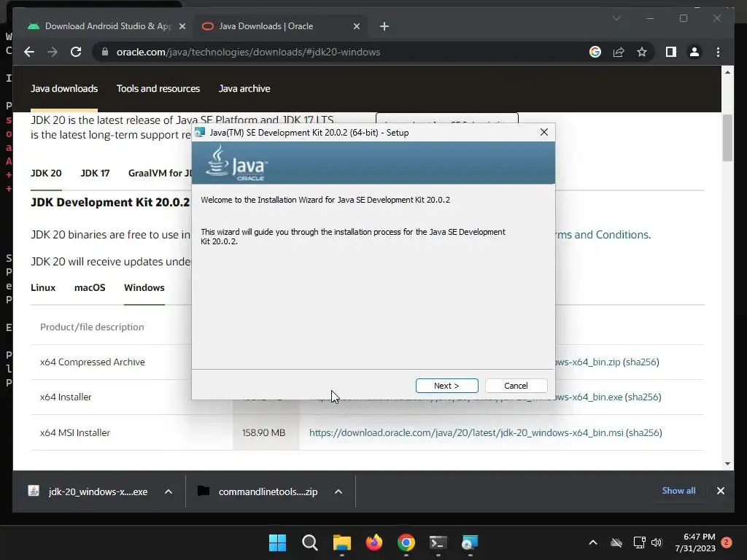This screenshot has width=747, height=560.
Task: Open the x64 MSI Installer download link
Action: pyautogui.click(x=466, y=433)
